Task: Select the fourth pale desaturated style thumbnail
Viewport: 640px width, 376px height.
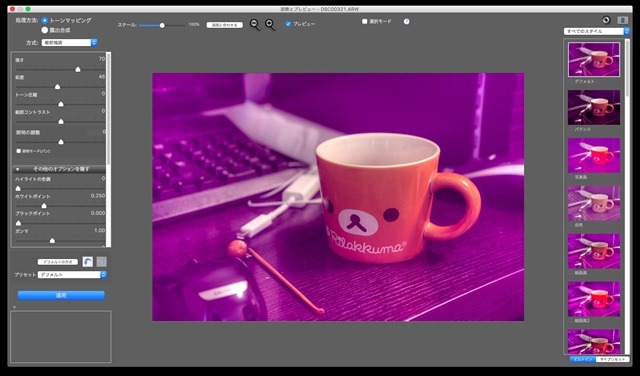Action: point(594,203)
